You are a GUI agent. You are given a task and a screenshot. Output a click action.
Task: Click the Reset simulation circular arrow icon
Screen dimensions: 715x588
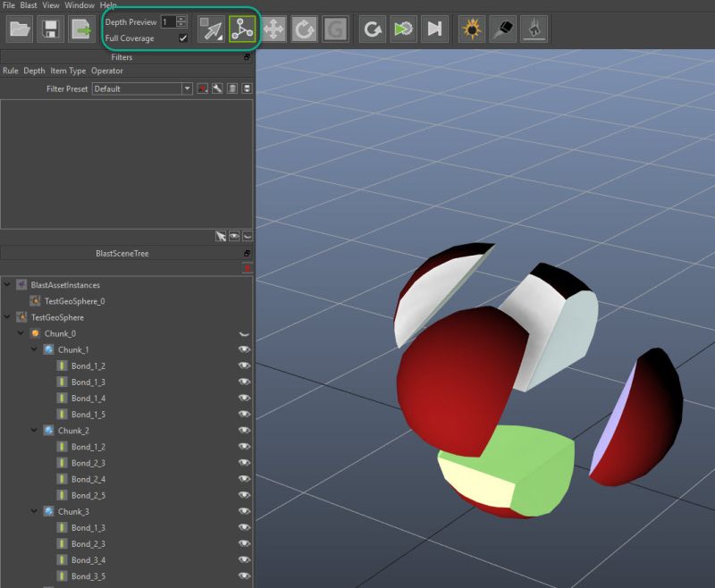373,29
